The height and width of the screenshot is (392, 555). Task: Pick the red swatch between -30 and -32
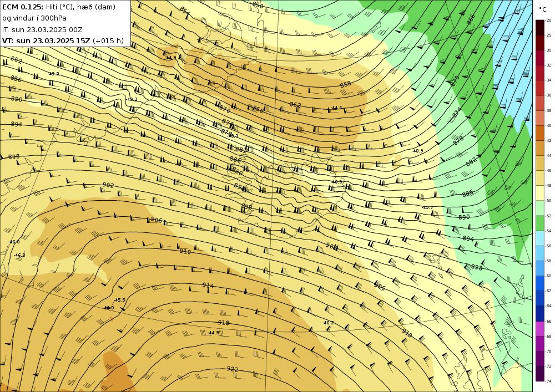540,58
